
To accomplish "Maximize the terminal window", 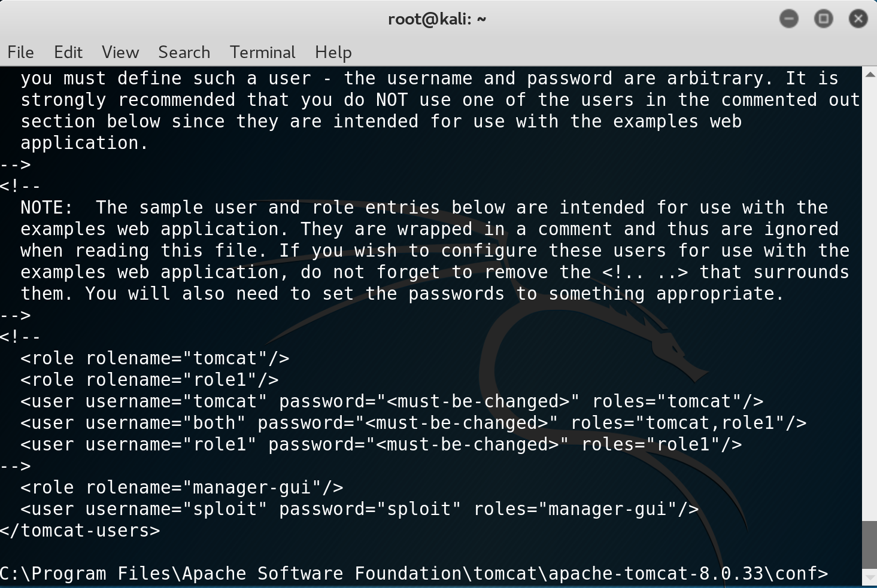I will [x=824, y=19].
